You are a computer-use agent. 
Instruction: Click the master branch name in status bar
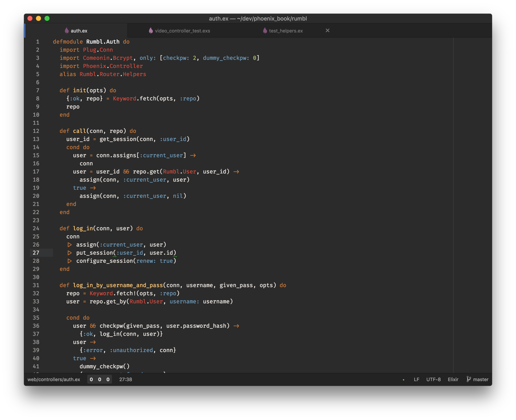pos(481,379)
